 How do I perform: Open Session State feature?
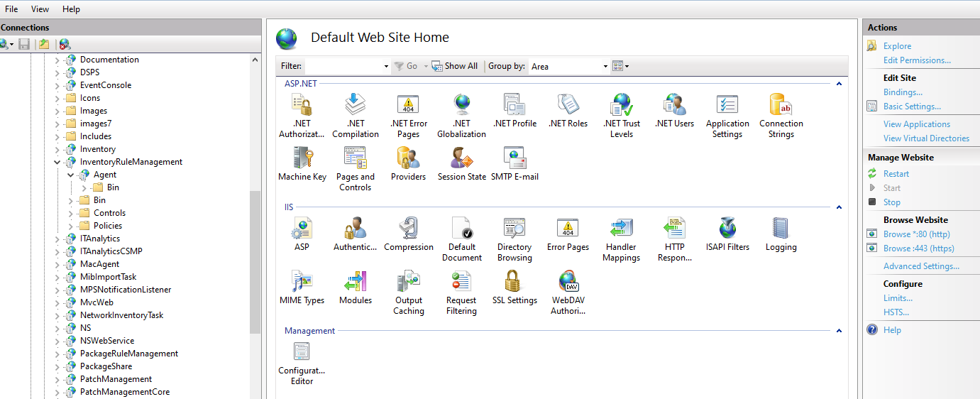[x=461, y=164]
